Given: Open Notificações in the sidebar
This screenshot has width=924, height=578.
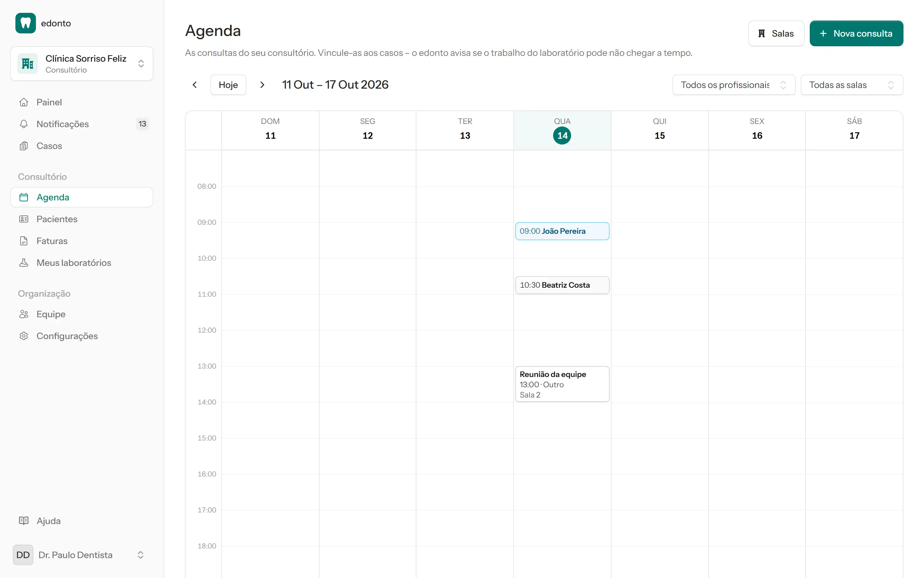Looking at the screenshot, I should [x=82, y=124].
